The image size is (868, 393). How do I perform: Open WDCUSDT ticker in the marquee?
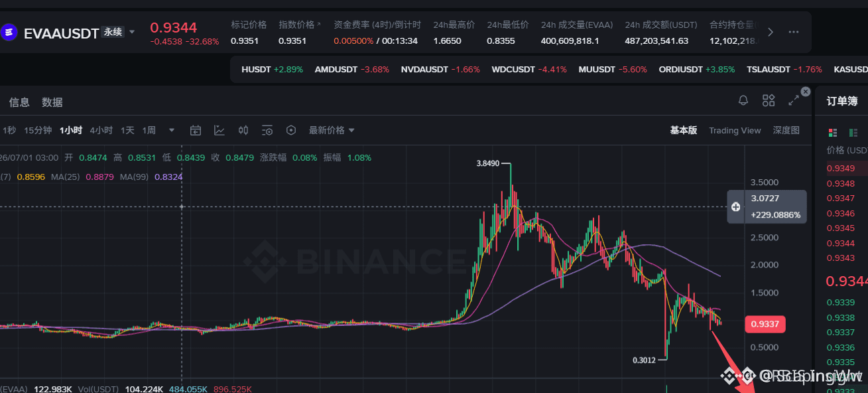(x=529, y=69)
